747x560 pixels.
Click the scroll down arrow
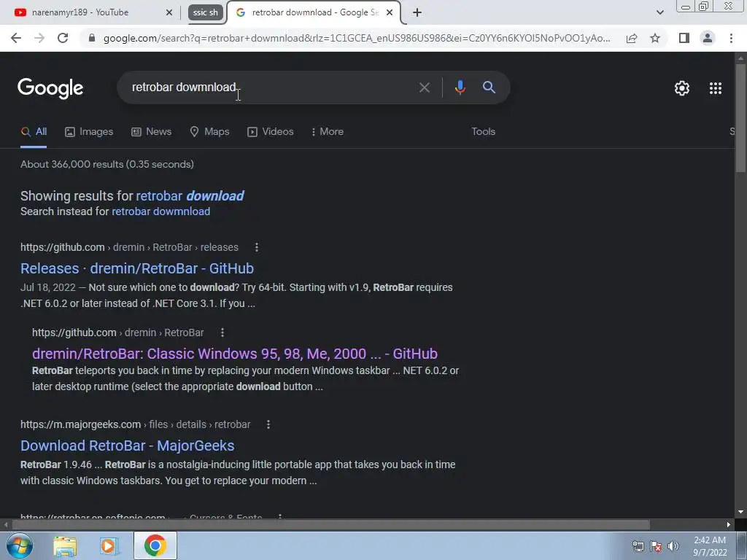pyautogui.click(x=740, y=512)
